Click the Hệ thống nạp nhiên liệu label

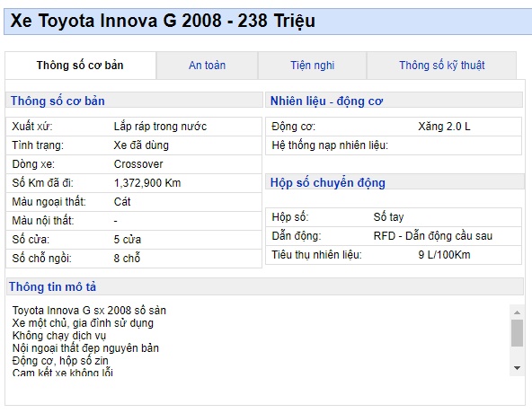[330, 145]
